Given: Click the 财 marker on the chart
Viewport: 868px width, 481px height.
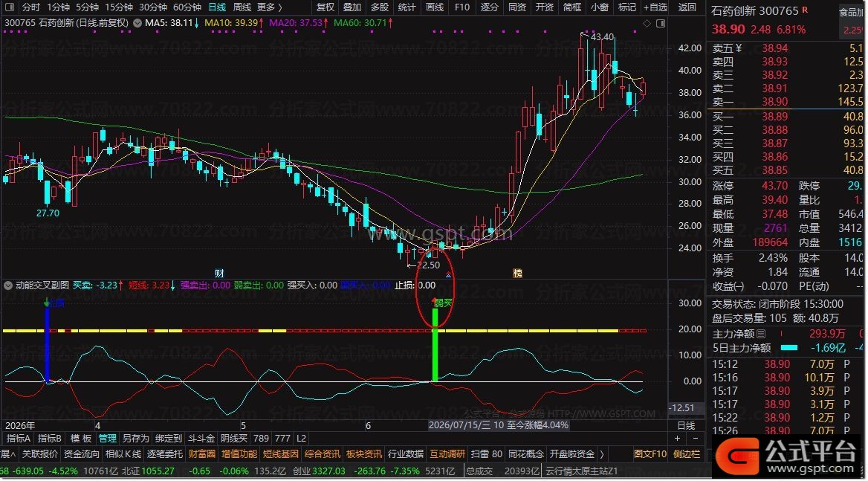Looking at the screenshot, I should pos(219,273).
